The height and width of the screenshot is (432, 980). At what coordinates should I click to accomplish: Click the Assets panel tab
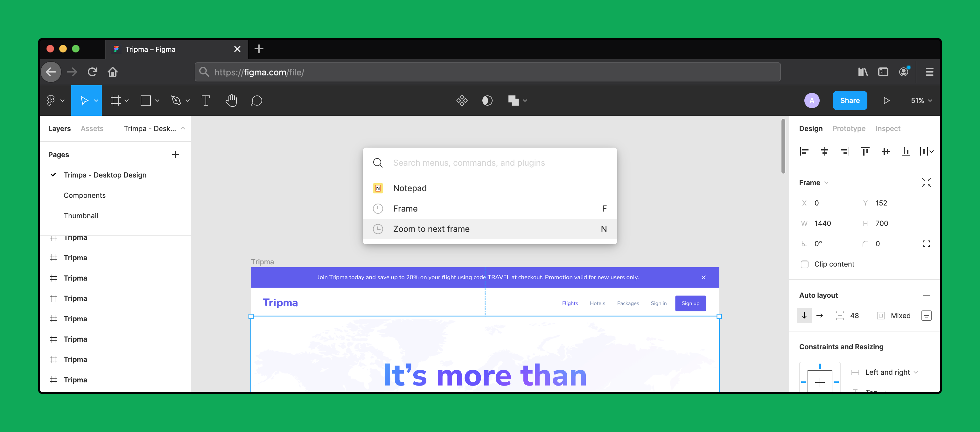pos(92,128)
